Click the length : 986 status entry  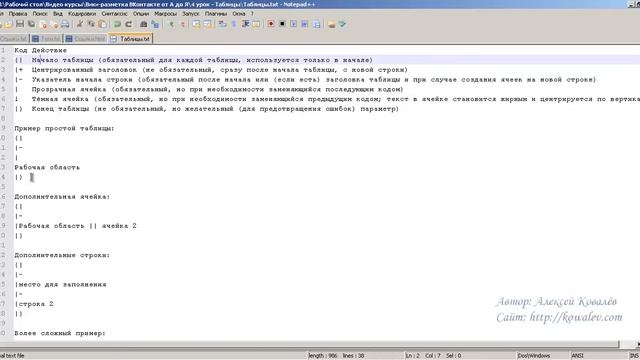[322, 356]
